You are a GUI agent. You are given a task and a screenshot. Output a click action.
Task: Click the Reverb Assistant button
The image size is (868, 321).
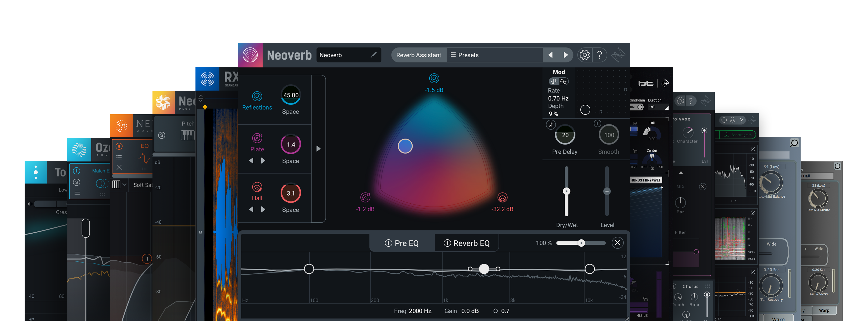(x=418, y=55)
